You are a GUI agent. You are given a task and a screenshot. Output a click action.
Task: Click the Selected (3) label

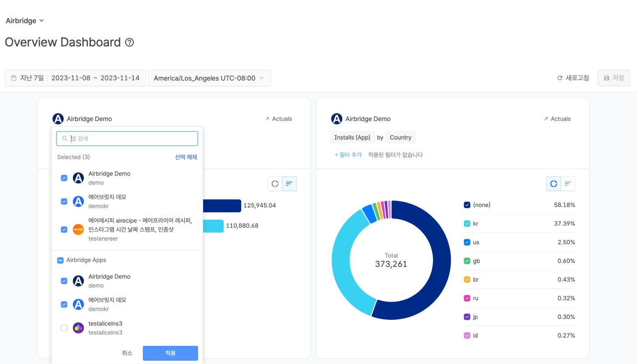pyautogui.click(x=74, y=157)
